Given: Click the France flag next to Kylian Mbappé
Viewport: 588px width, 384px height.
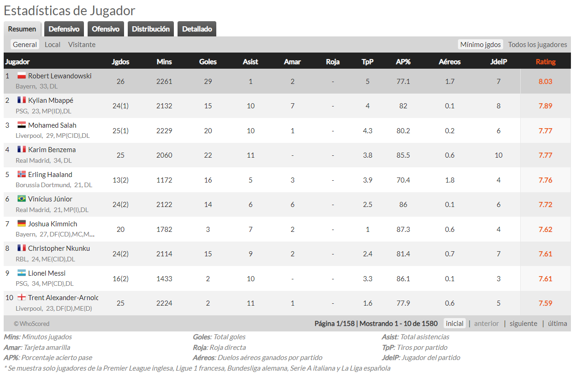Looking at the screenshot, I should pyautogui.click(x=21, y=100).
